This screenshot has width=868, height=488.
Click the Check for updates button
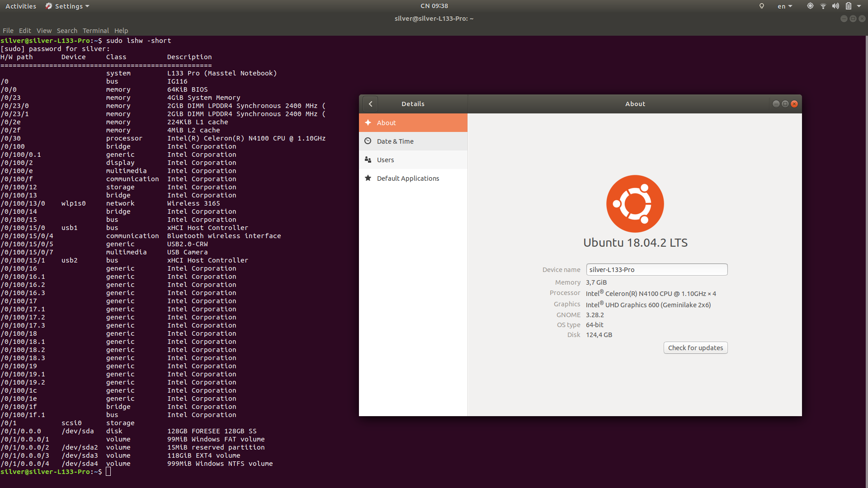click(695, 348)
